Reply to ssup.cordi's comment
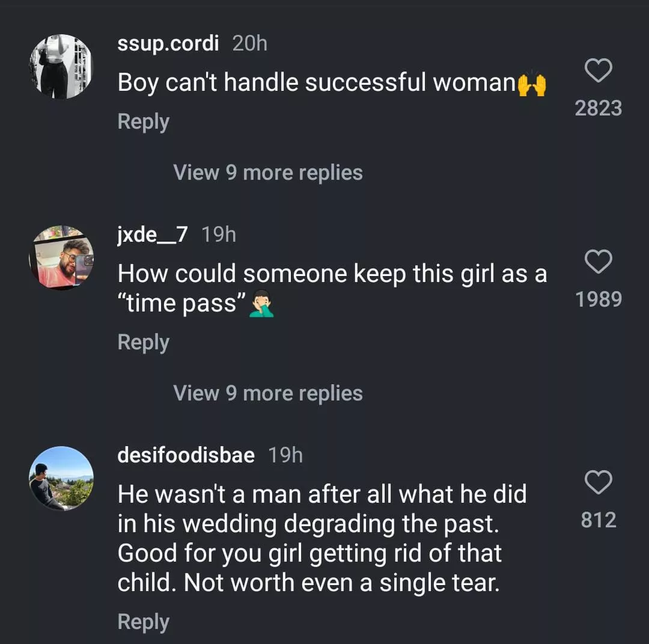The height and width of the screenshot is (644, 649). point(143,121)
